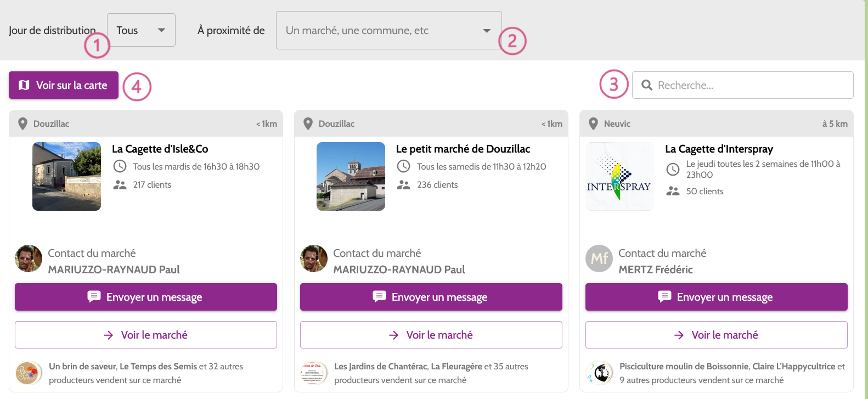
Task: Click Paul's avatar on Le petit marché card
Action: (x=314, y=258)
